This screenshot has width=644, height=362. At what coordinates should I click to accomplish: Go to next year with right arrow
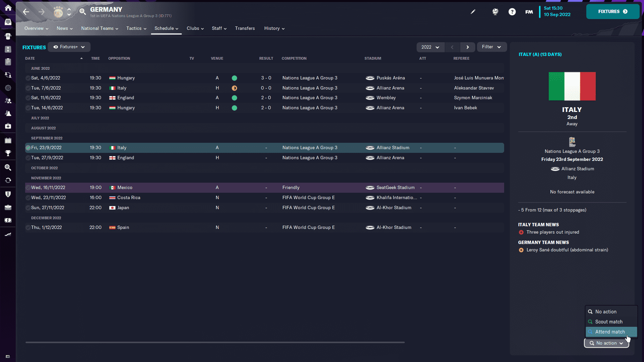(x=468, y=47)
